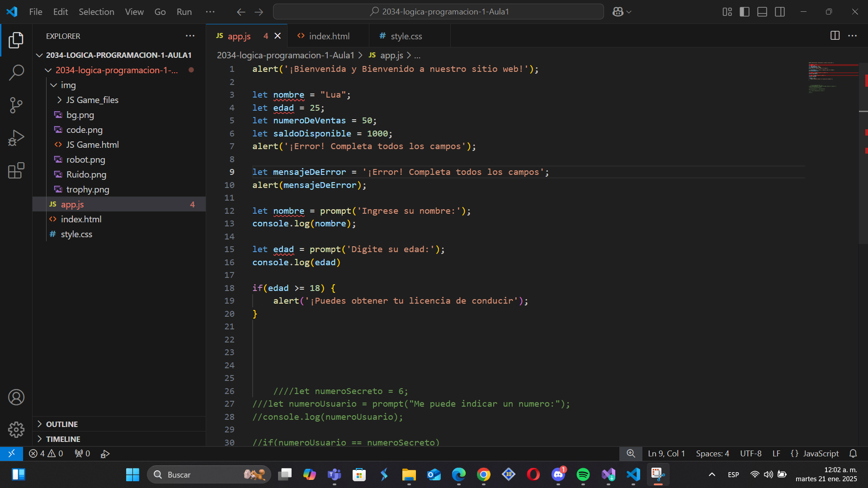Open Copilot dropdown chevron in title bar

(x=629, y=12)
